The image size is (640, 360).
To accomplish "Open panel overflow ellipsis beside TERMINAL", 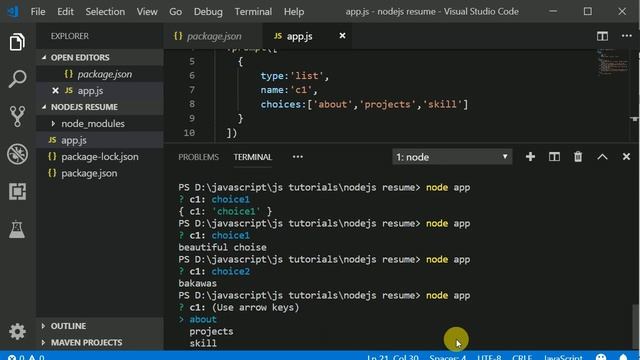I will tap(298, 157).
